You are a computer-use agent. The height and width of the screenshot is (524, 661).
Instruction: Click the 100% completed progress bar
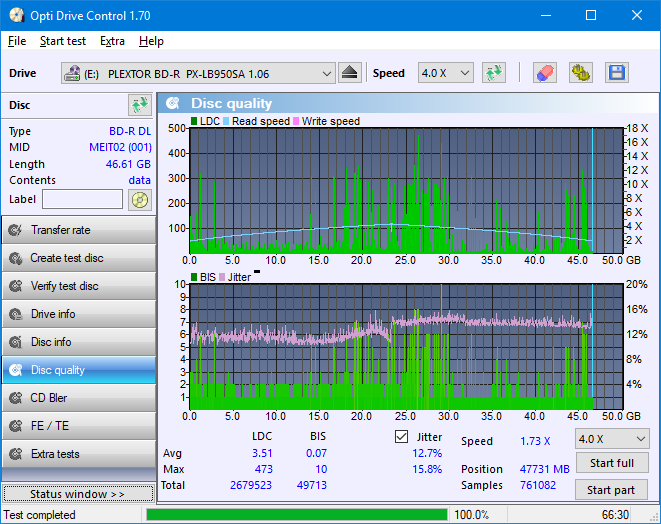pyautogui.click(x=297, y=515)
